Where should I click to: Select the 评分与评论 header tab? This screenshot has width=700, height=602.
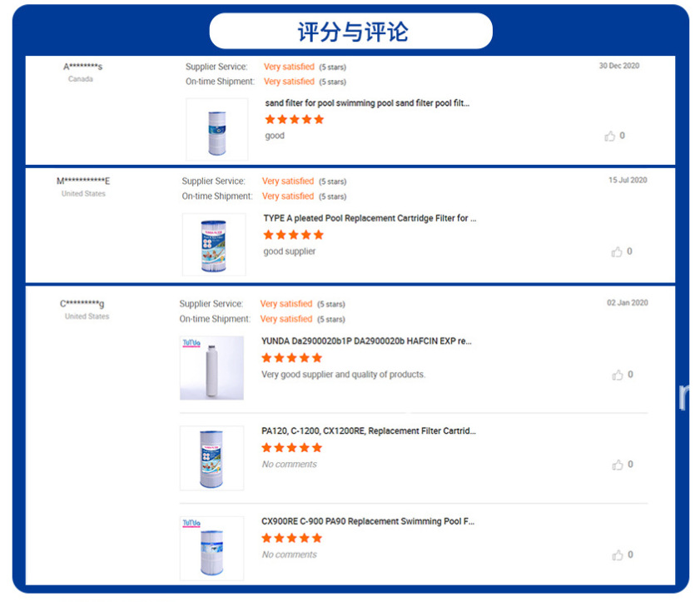click(x=350, y=32)
